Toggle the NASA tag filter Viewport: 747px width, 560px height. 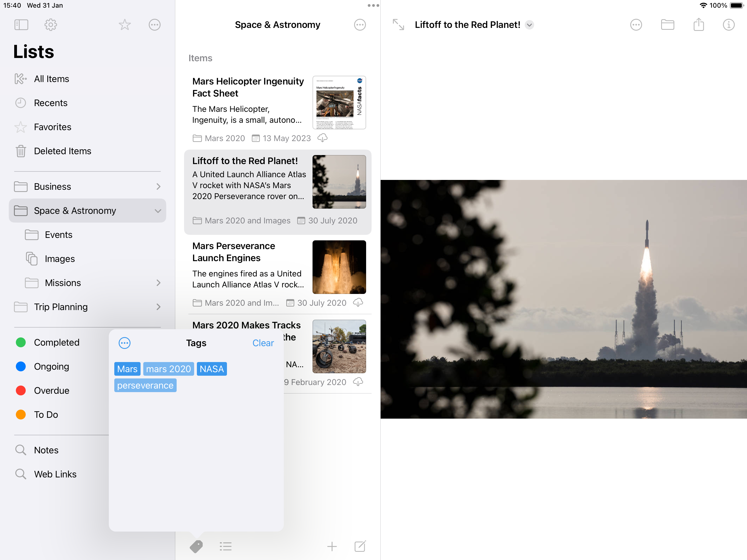point(212,369)
